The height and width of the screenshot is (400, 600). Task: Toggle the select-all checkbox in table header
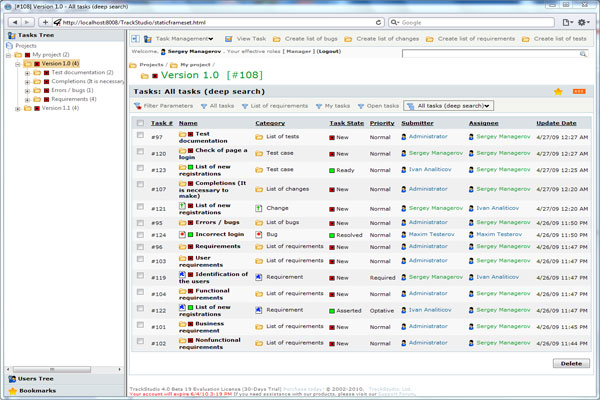pyautogui.click(x=140, y=123)
